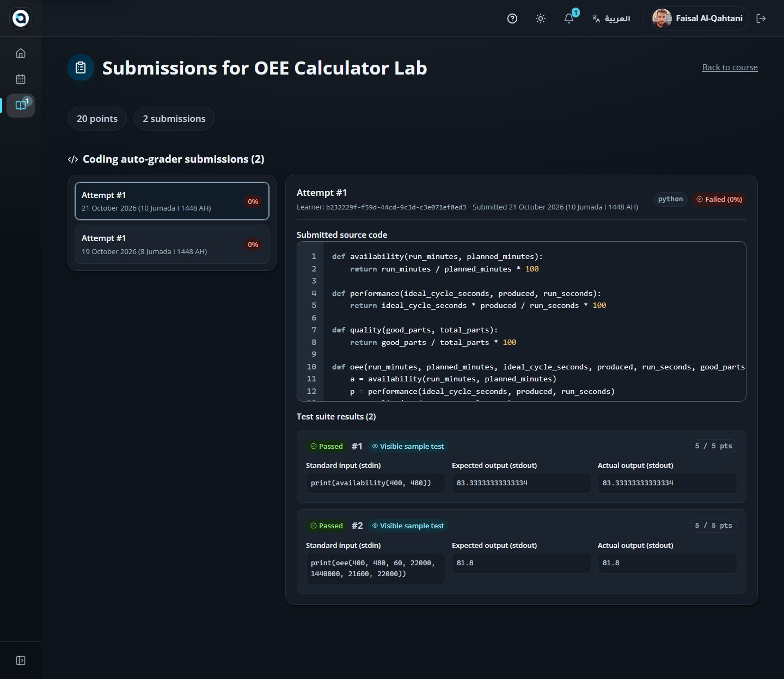Viewport: 784px width, 679px height.
Task: Click the Test suite results (2) heading
Action: pos(336,417)
